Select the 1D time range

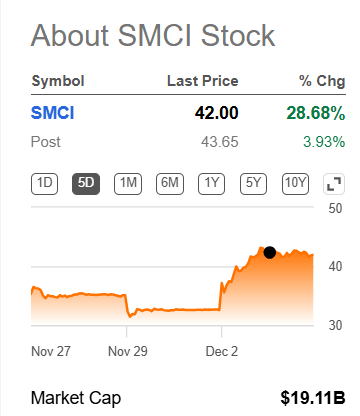(x=44, y=184)
